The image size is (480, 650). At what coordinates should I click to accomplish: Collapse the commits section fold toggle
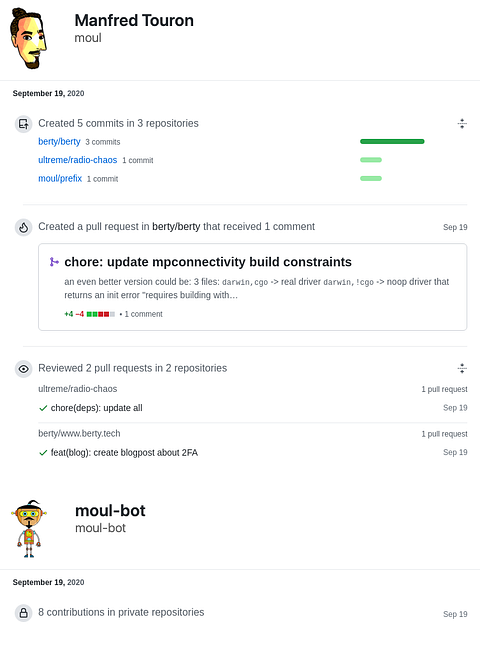462,124
